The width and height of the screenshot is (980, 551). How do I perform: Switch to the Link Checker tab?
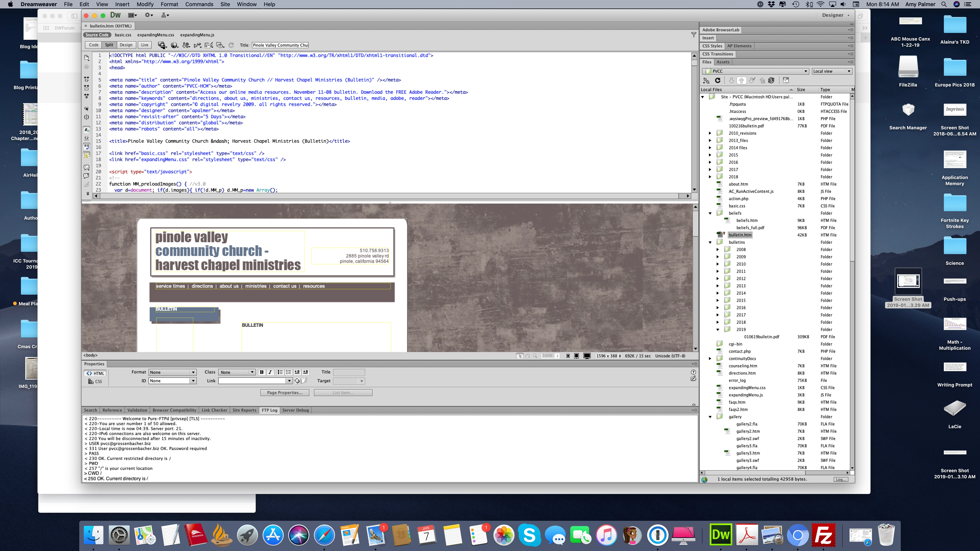[214, 410]
